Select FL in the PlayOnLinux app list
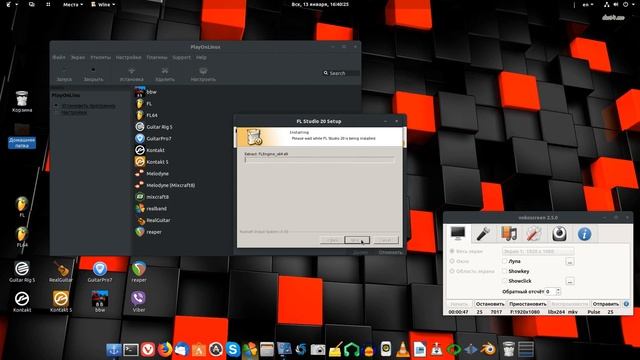This screenshot has width=640, height=360. (149, 104)
